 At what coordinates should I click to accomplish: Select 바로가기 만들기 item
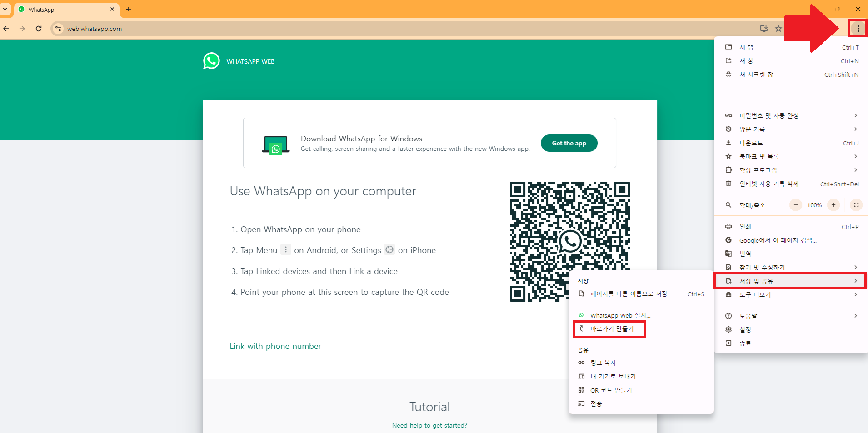click(641, 329)
